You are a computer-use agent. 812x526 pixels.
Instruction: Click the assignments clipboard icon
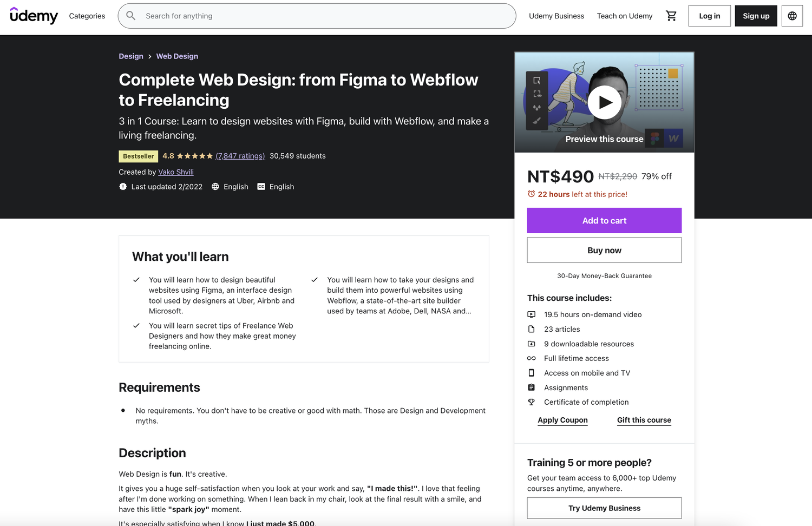pyautogui.click(x=532, y=387)
